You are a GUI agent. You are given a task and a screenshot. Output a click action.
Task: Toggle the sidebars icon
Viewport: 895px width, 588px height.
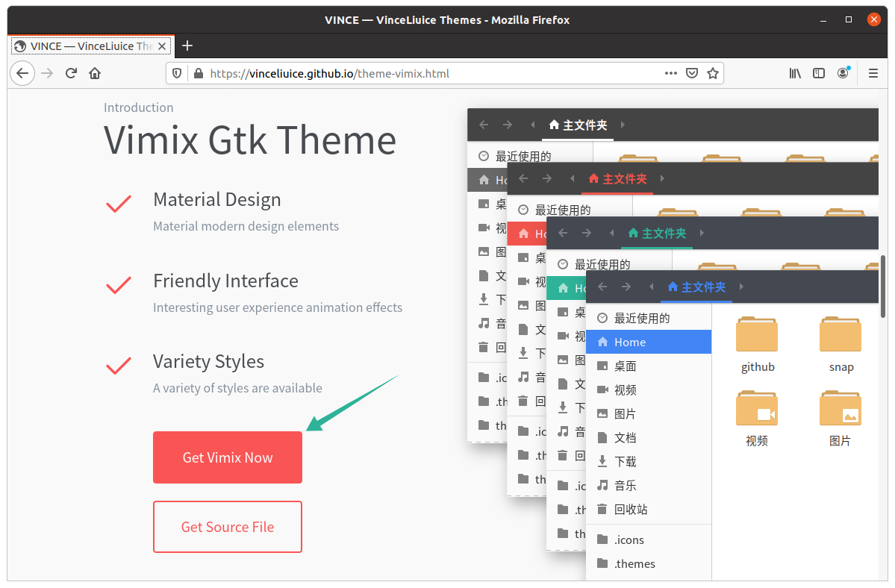click(x=819, y=73)
